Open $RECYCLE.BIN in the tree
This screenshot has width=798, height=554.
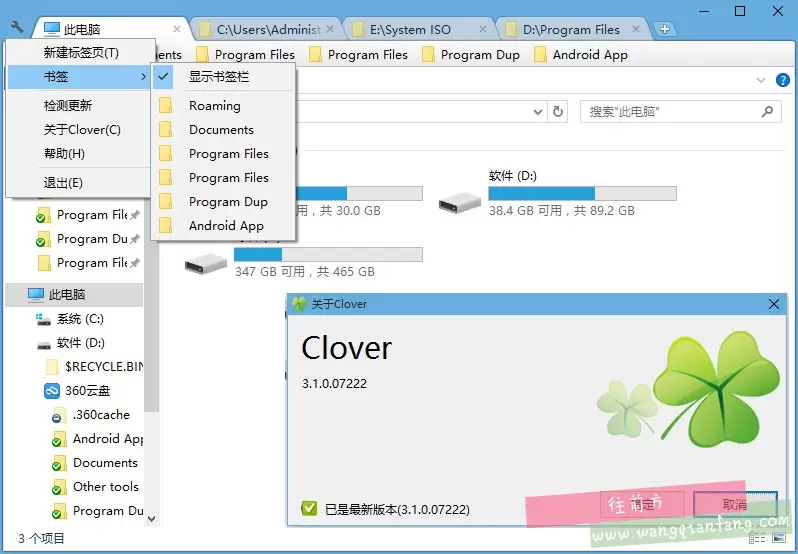click(104, 367)
